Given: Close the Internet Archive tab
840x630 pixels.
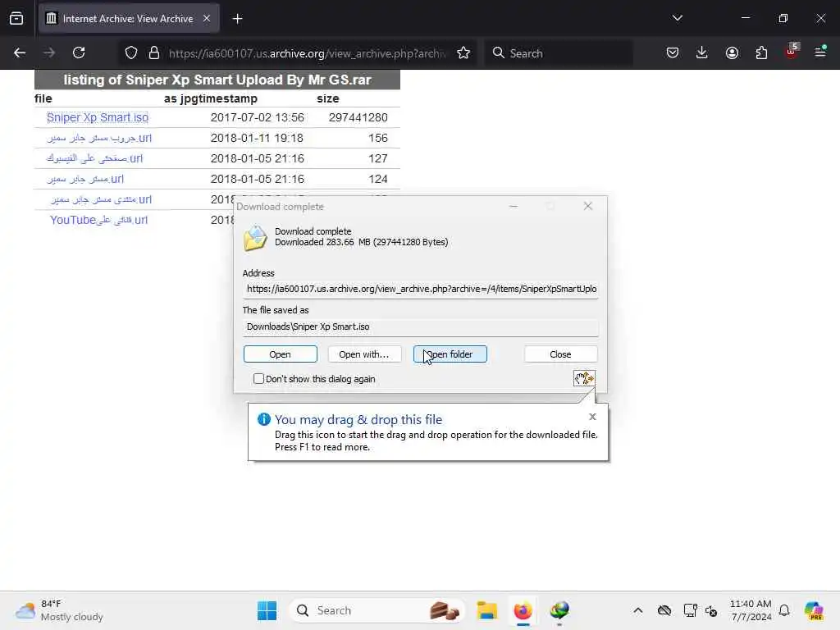Looking at the screenshot, I should (207, 19).
